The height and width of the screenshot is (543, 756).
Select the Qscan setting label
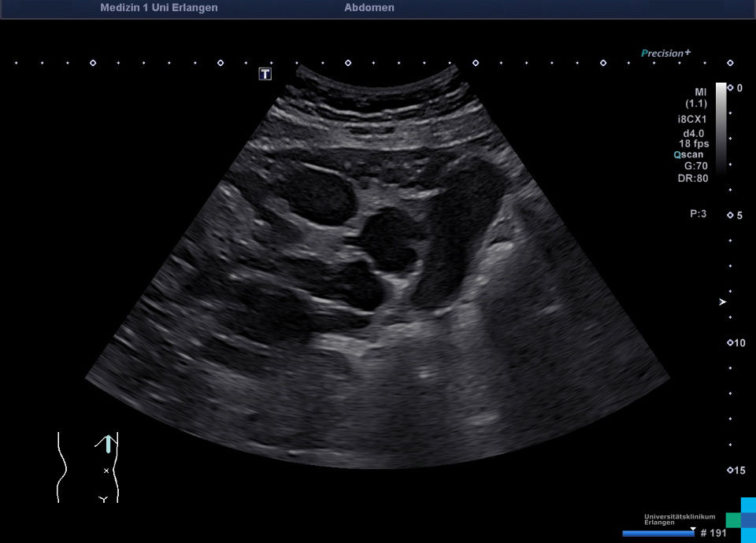click(x=691, y=155)
